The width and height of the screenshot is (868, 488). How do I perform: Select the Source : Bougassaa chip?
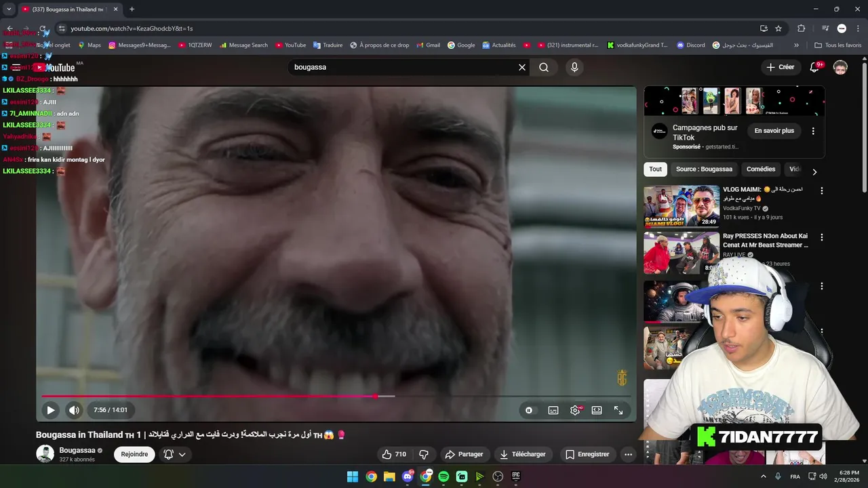click(704, 169)
